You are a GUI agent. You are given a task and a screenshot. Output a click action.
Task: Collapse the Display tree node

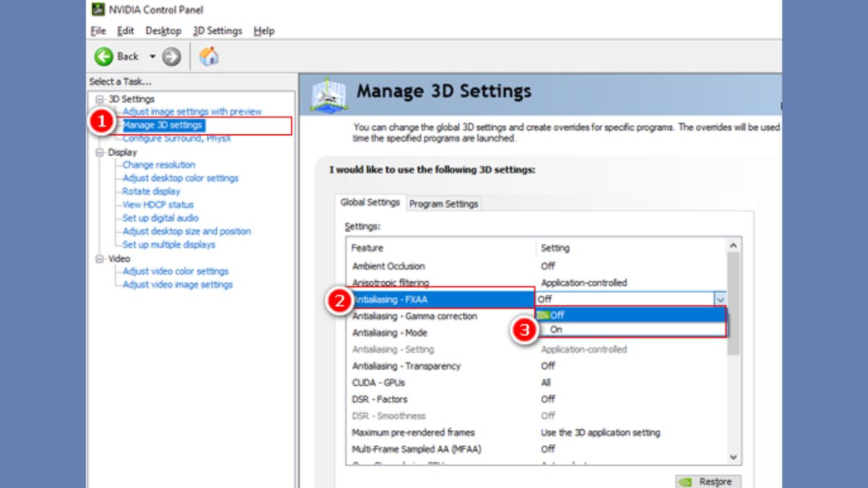tap(100, 153)
